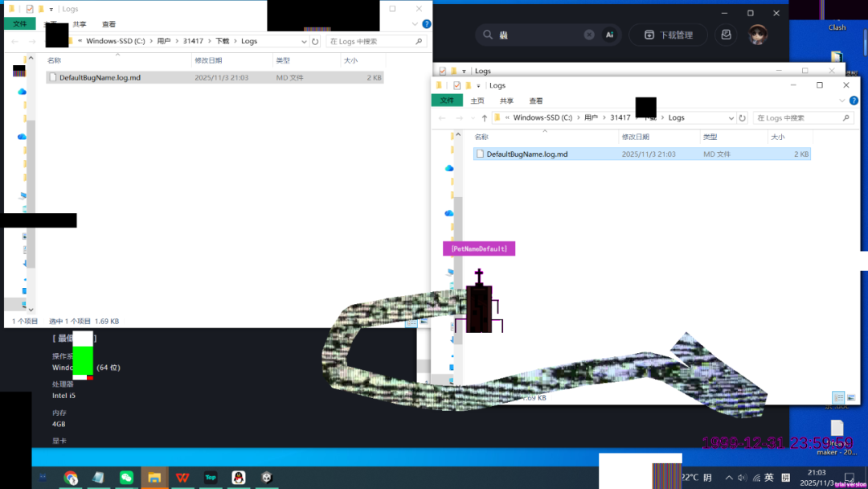Sort by 类型 in front right Logs window
This screenshot has width=868, height=489.
pos(710,137)
